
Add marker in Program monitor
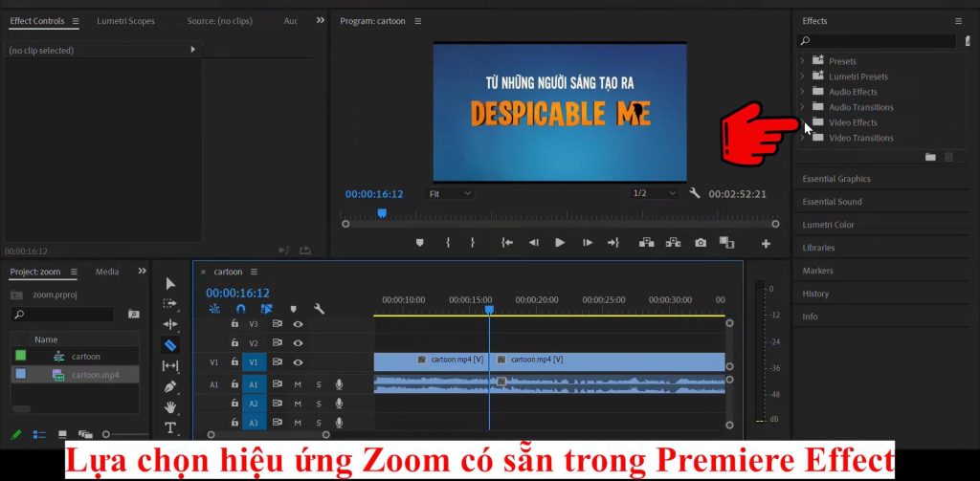pos(419,243)
